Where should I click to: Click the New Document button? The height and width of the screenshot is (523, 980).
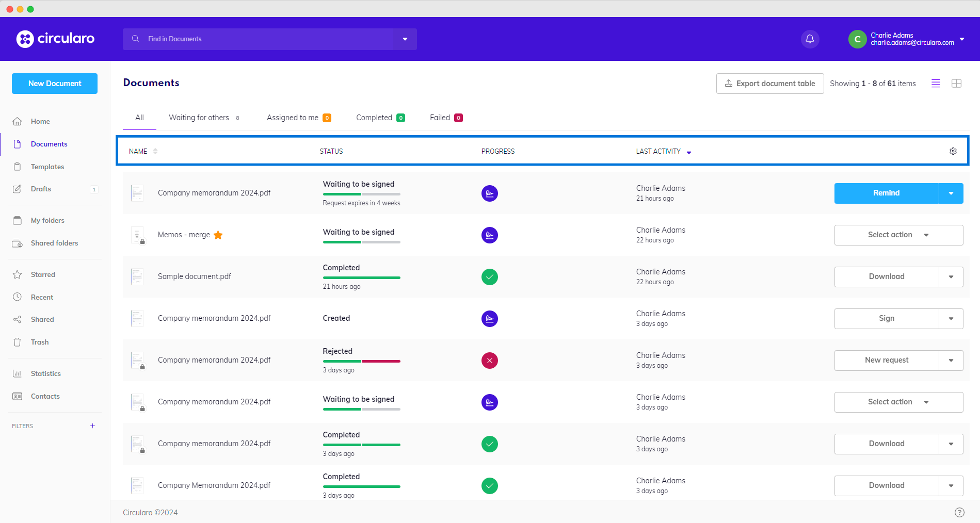(x=55, y=84)
